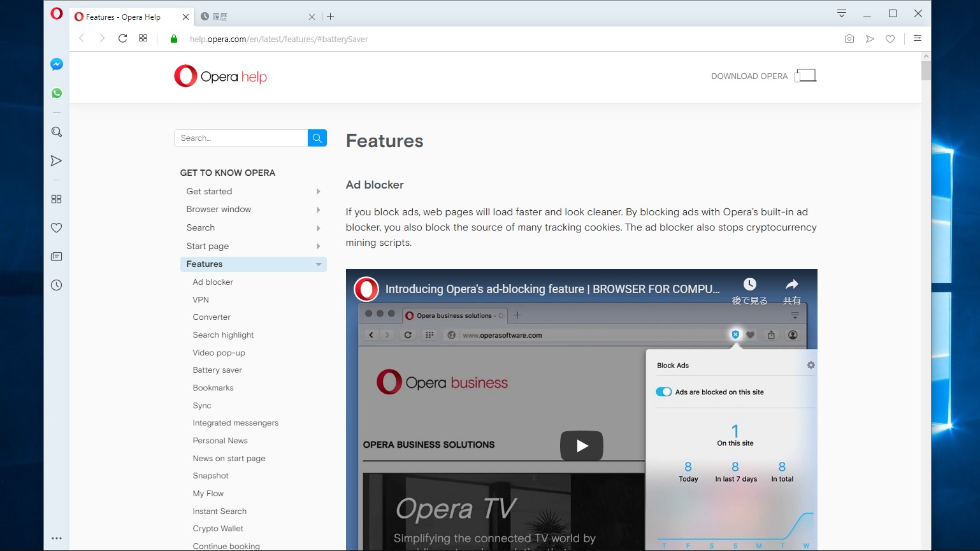The width and height of the screenshot is (980, 551).
Task: Reload the current page
Action: tap(123, 39)
